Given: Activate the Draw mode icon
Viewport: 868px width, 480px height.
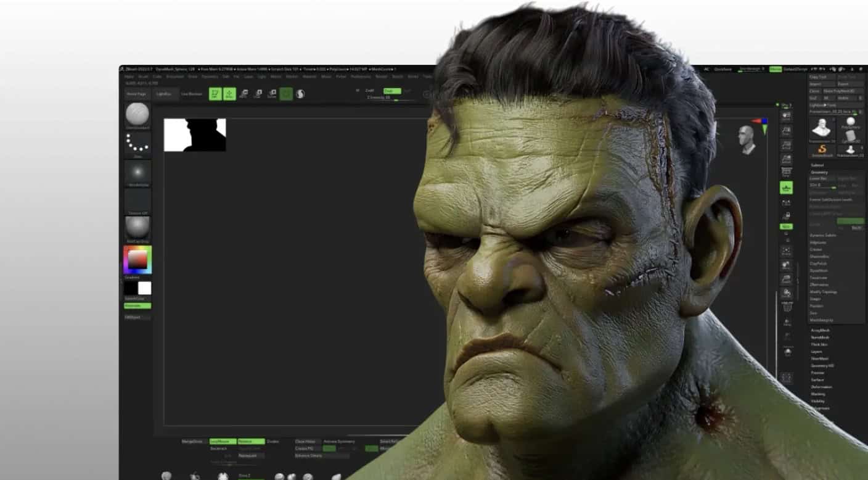Looking at the screenshot, I should 229,94.
